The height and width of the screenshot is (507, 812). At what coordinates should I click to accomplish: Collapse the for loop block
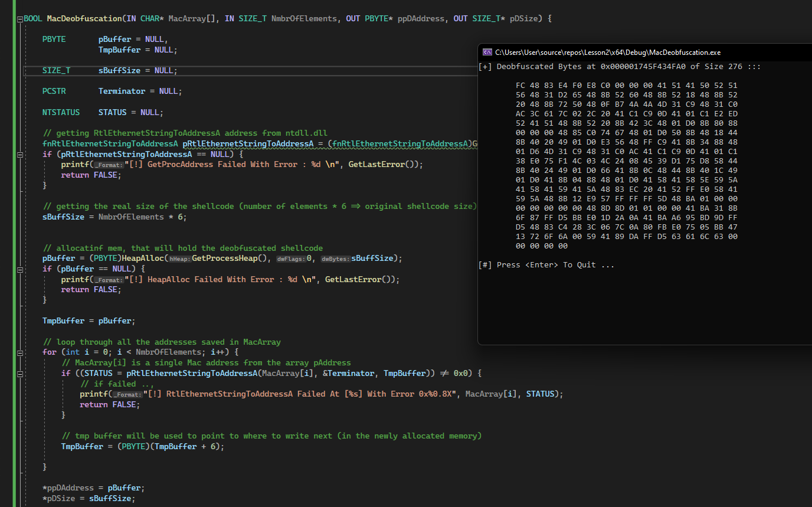coord(20,352)
